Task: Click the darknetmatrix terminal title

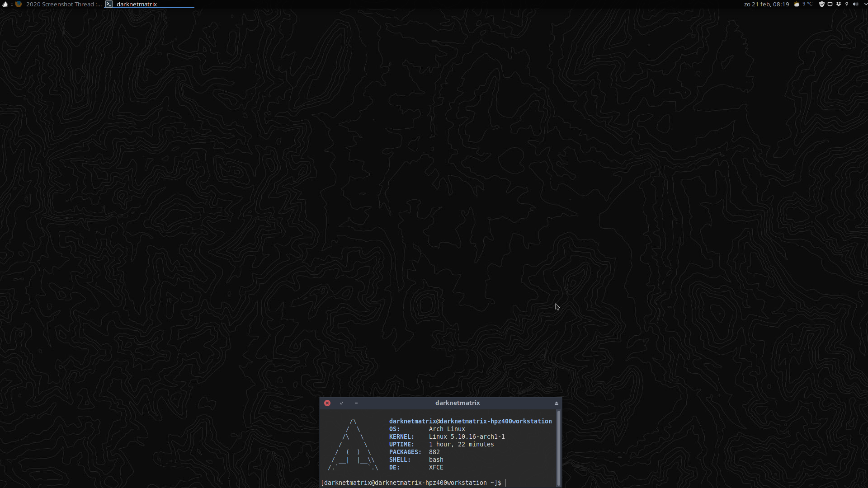Action: point(457,403)
